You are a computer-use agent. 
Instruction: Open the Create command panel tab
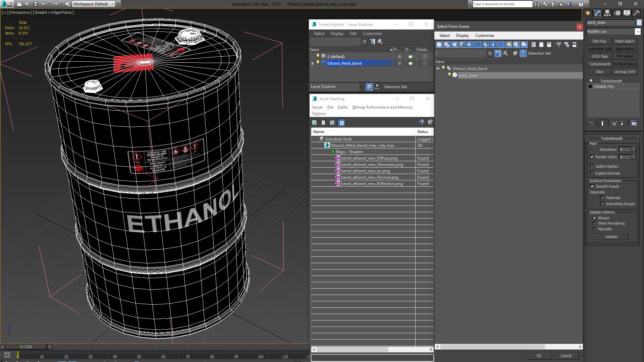(588, 13)
